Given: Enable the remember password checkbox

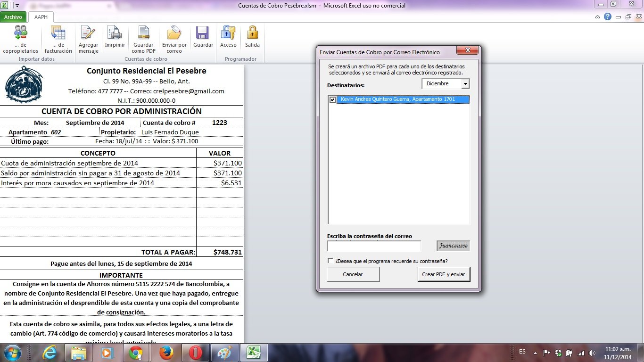Looking at the screenshot, I should 330,261.
